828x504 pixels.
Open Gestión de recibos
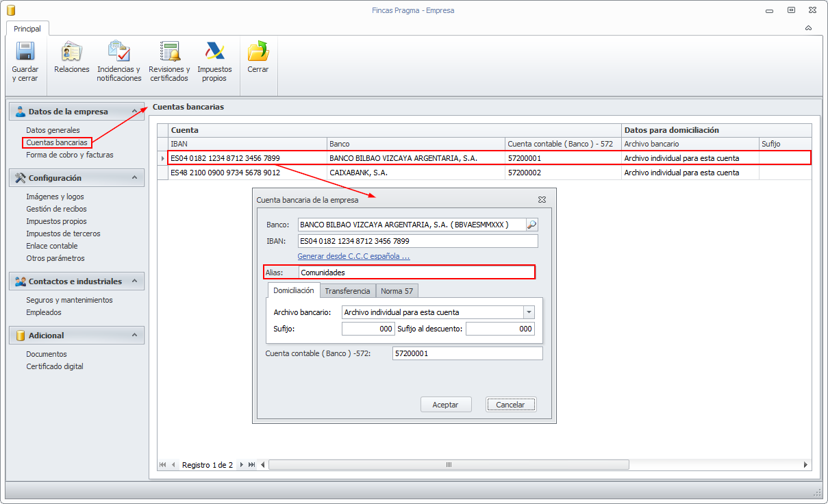point(56,209)
